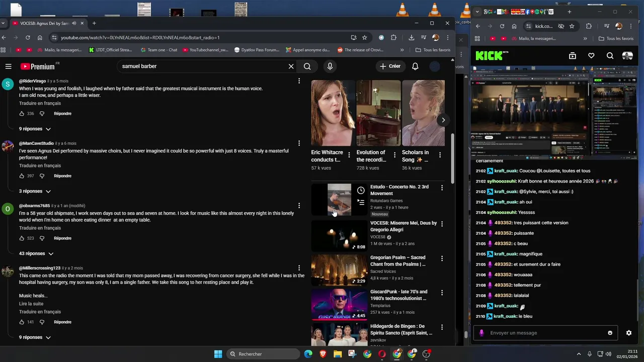The image size is (644, 362).
Task: Toggle third-party cookie eye icon in Kick window
Action: pos(561,26)
